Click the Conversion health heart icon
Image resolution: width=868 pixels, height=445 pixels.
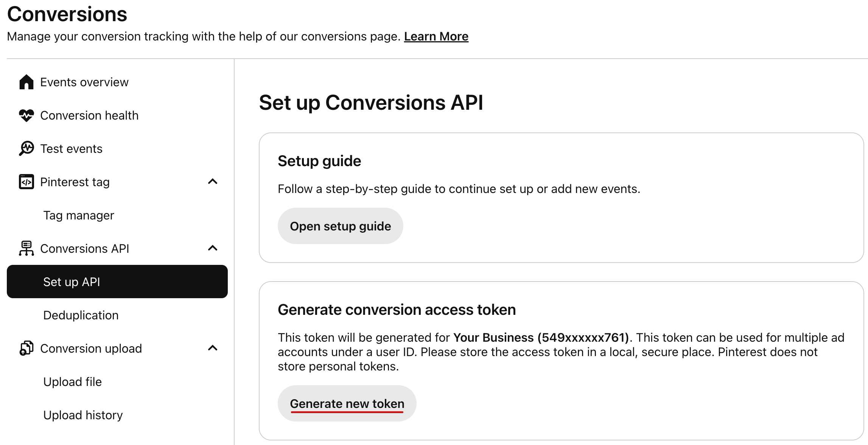pyautogui.click(x=26, y=115)
